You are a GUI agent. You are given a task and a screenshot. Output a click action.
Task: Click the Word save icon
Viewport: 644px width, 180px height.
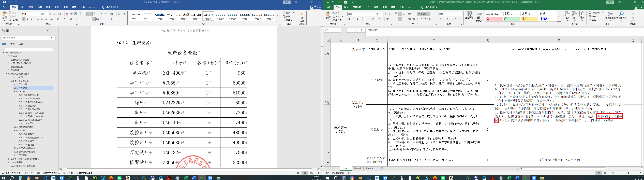click(4, 2)
